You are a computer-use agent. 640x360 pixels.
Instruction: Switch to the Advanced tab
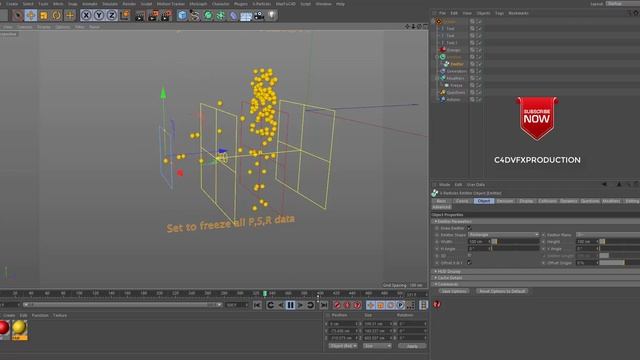441,207
